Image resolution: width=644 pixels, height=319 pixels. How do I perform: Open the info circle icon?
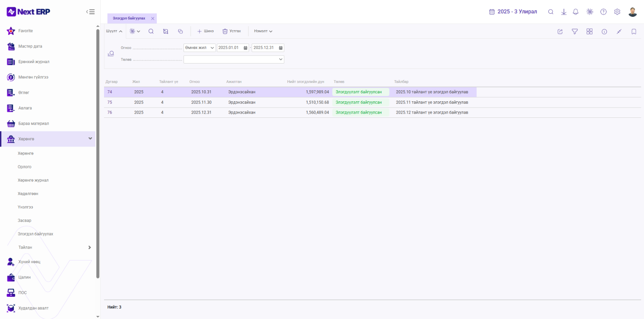pyautogui.click(x=604, y=31)
